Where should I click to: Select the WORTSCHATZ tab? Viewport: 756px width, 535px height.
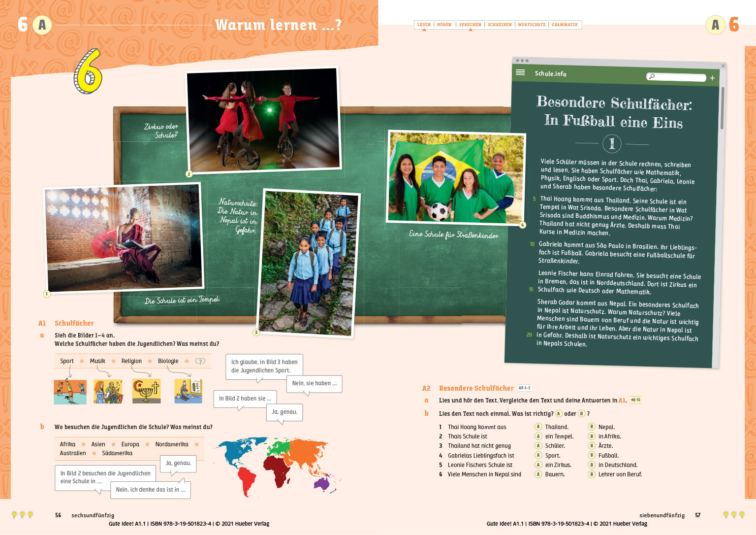tap(532, 25)
